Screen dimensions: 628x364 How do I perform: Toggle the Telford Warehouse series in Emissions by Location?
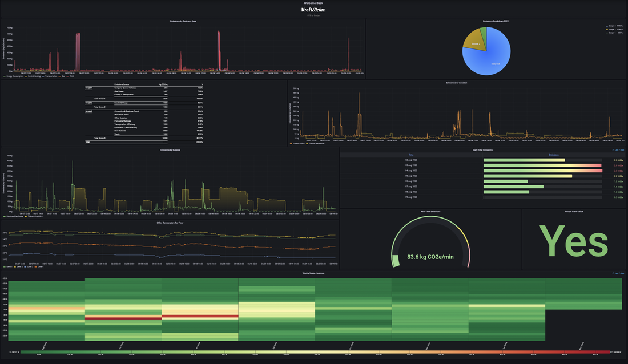pos(307,143)
